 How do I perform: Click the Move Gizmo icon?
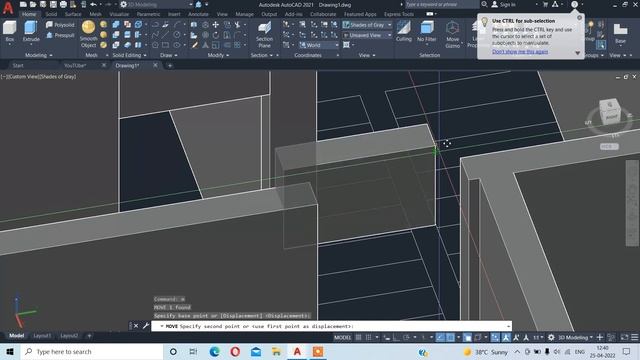click(452, 34)
